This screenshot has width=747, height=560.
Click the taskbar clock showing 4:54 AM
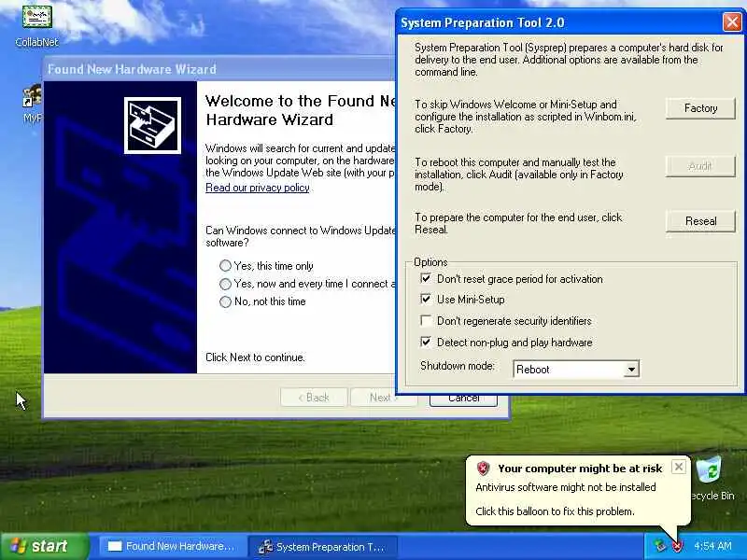[712, 546]
